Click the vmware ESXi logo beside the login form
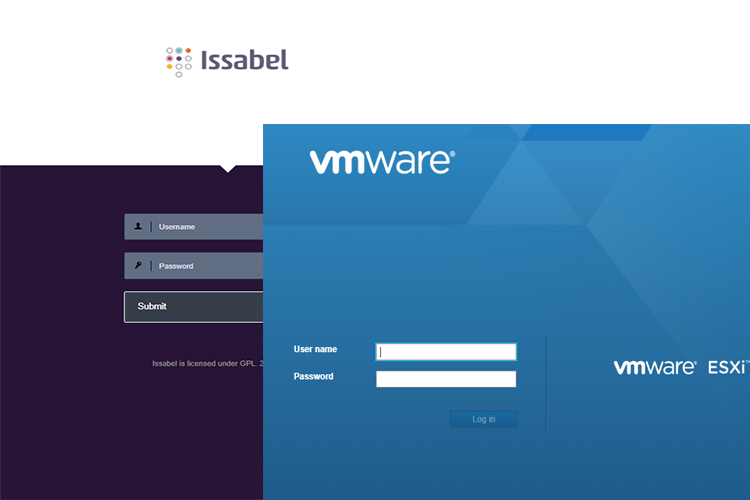Screen dimensions: 750x500 click(x=681, y=367)
